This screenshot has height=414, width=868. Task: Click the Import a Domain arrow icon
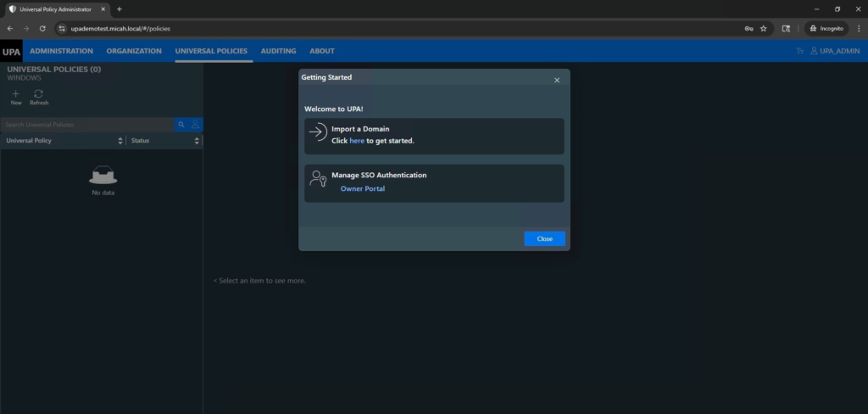(318, 132)
